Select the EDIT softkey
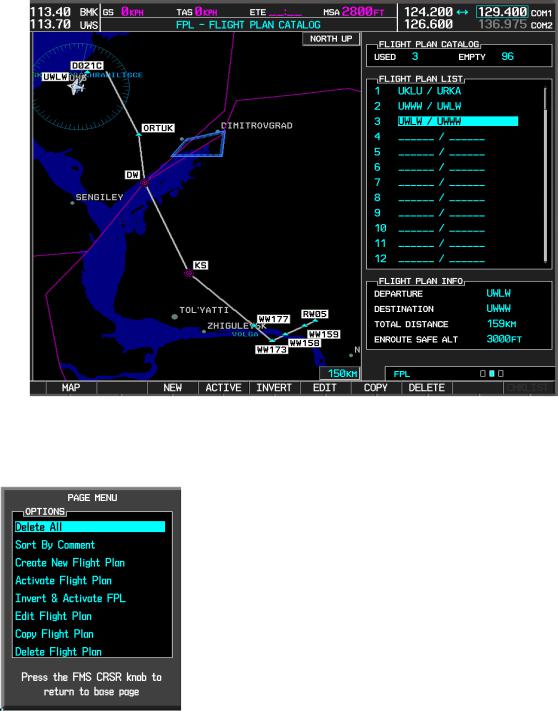Screen dimensions: 558x711 point(325,388)
